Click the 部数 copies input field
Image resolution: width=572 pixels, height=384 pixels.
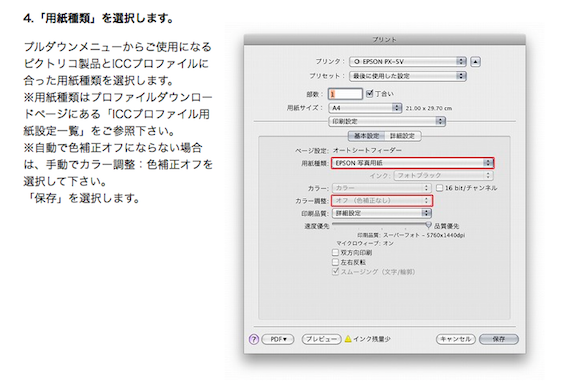click(x=345, y=94)
